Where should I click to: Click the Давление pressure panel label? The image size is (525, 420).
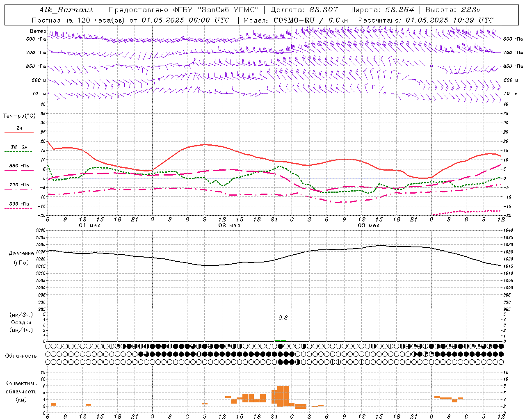[x=21, y=253]
